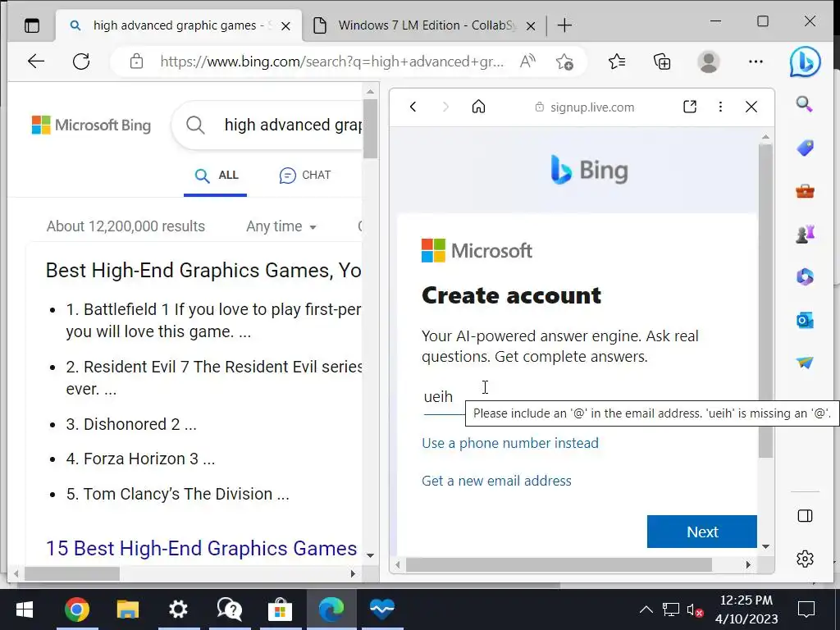
Task: Click the Microsoft Bing logo
Action: coord(91,125)
